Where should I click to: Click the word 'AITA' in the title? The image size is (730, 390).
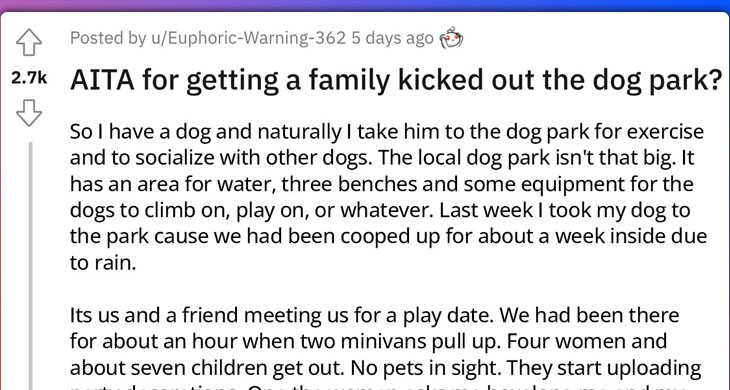coord(102,80)
